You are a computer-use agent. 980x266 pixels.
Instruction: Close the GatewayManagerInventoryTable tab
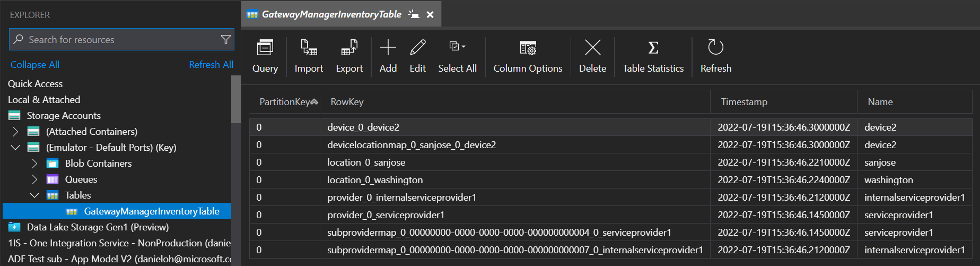click(430, 15)
